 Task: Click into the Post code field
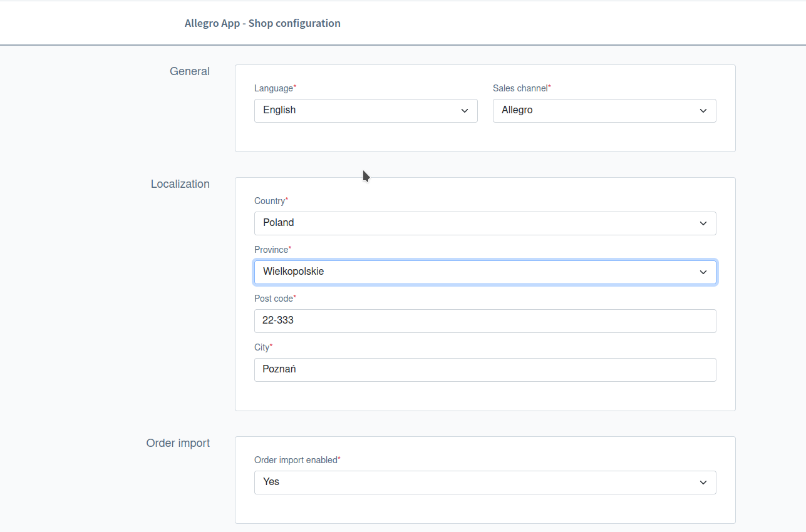click(485, 321)
